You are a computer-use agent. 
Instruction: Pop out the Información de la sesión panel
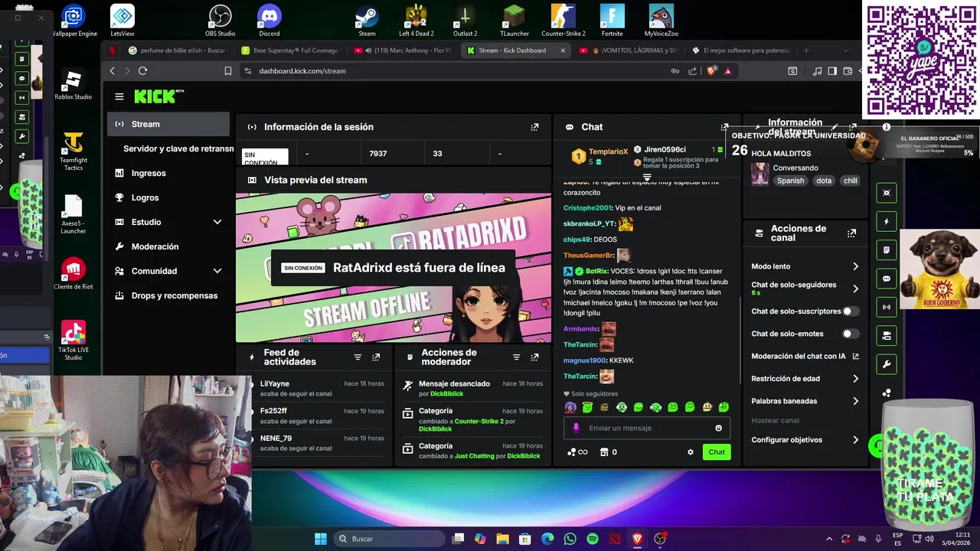[x=534, y=127]
